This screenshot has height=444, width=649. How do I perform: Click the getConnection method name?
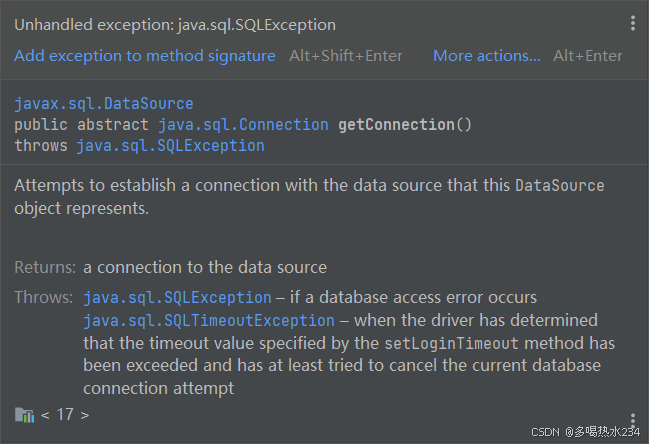point(394,125)
